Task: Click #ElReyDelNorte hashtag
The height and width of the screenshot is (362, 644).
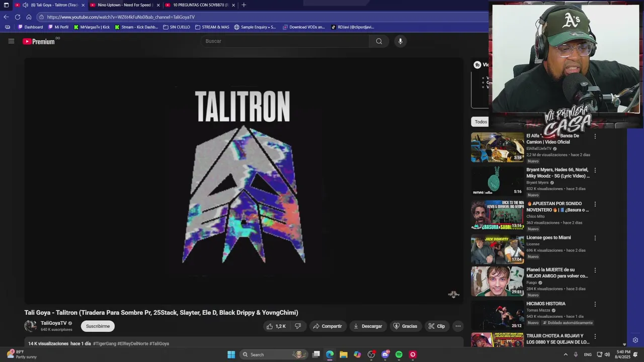Action: 133,343
